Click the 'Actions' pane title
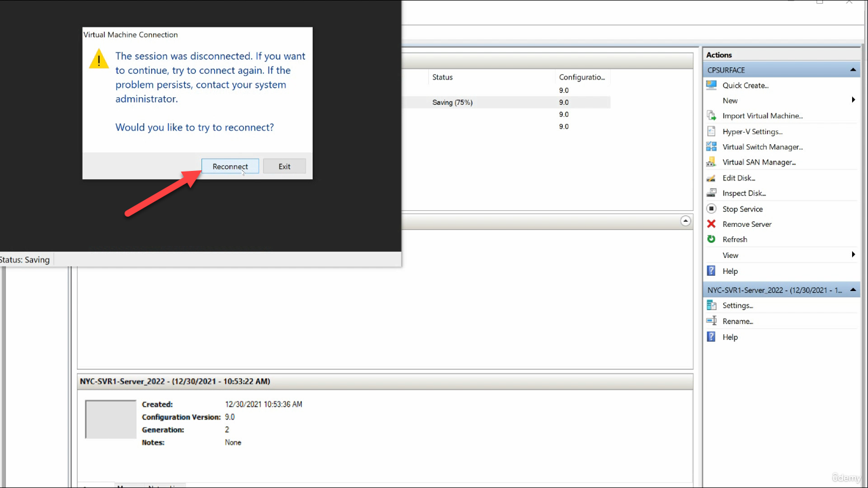Screen dimensions: 868x488 click(719, 55)
